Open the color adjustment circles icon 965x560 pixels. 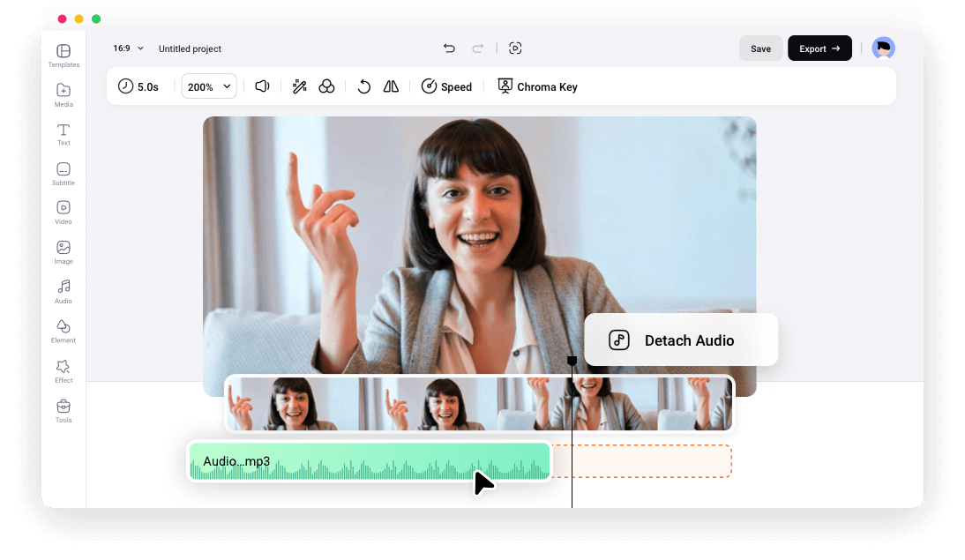pyautogui.click(x=326, y=86)
